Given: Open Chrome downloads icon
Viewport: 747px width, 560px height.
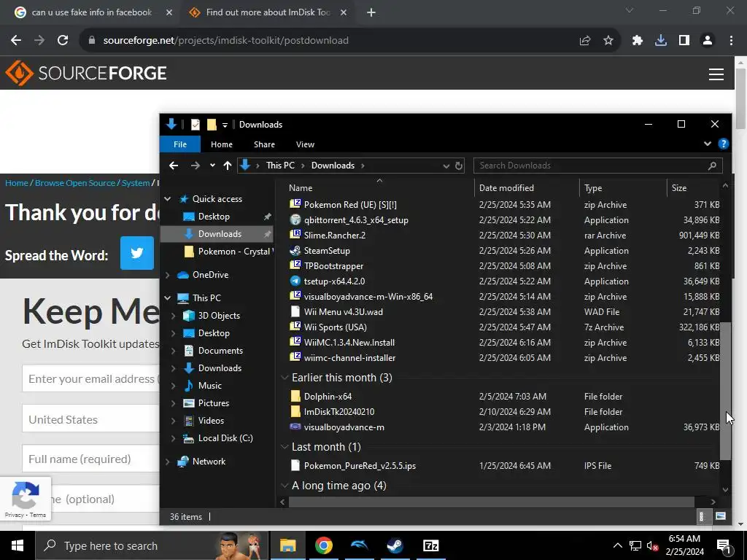Looking at the screenshot, I should point(661,41).
